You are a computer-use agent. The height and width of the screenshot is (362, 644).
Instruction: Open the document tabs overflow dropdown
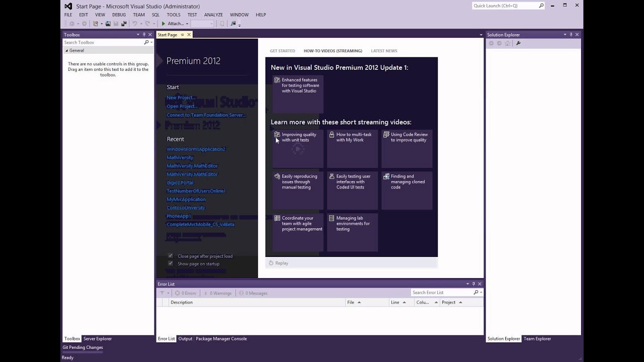[x=481, y=35]
